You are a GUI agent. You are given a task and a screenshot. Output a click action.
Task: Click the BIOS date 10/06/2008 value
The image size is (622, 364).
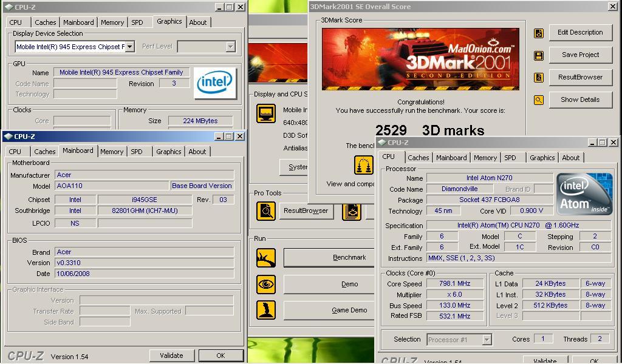pyautogui.click(x=144, y=274)
